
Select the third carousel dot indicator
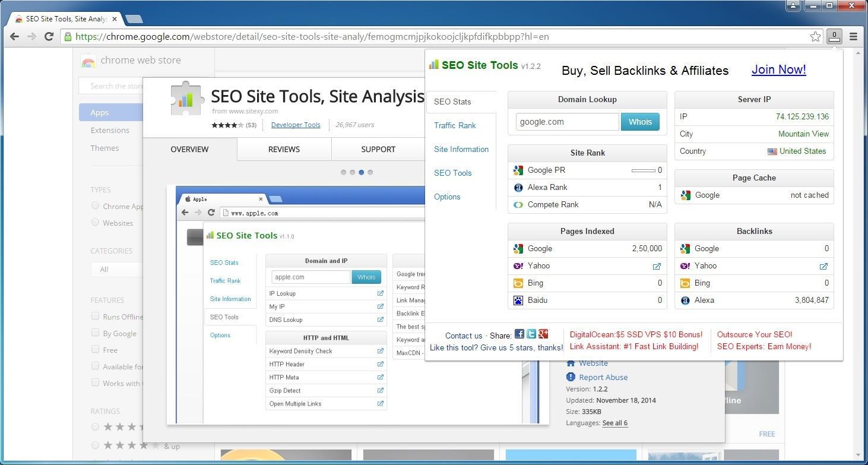point(361,172)
